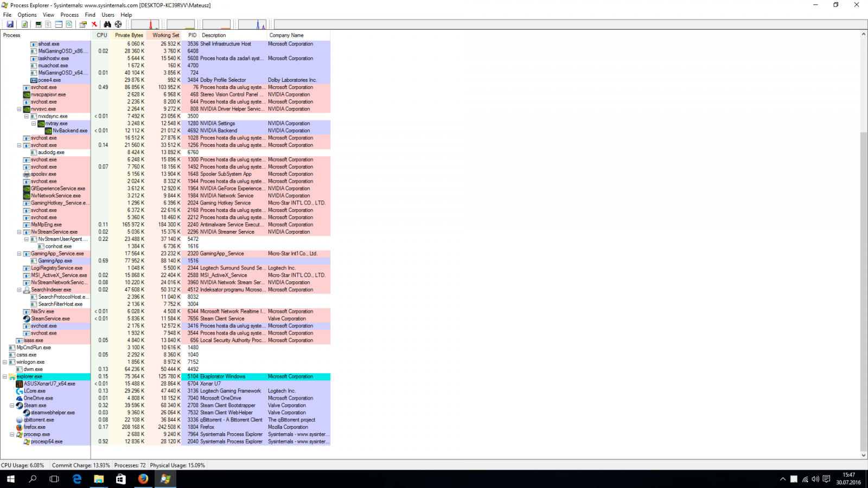Open the taskbar volume icon
Viewport: 868px width, 488px height.
tap(815, 479)
